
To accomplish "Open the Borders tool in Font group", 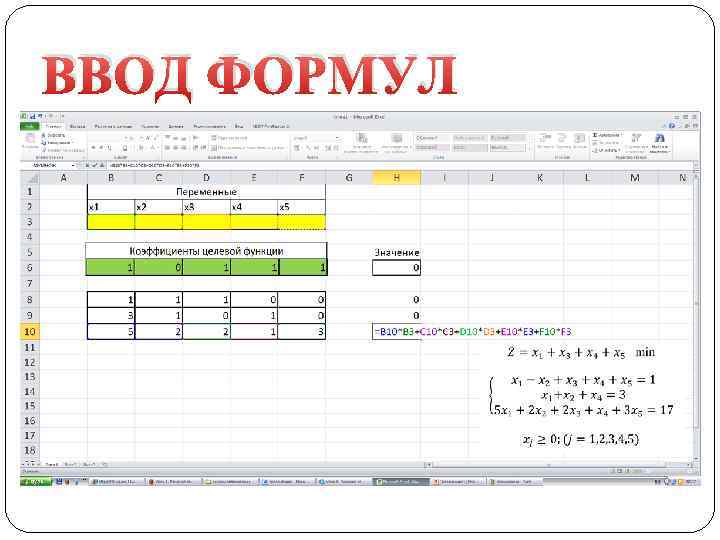I will click(x=124, y=148).
